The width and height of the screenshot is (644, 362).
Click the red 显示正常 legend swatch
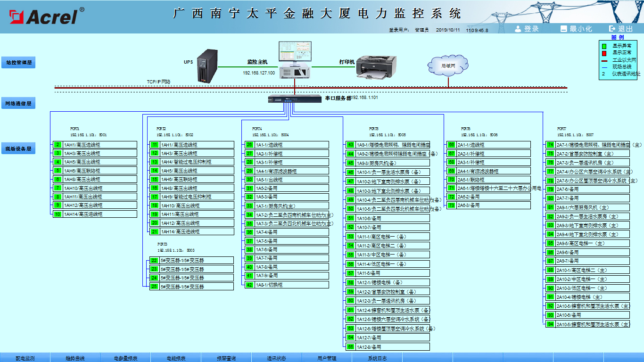click(x=604, y=53)
